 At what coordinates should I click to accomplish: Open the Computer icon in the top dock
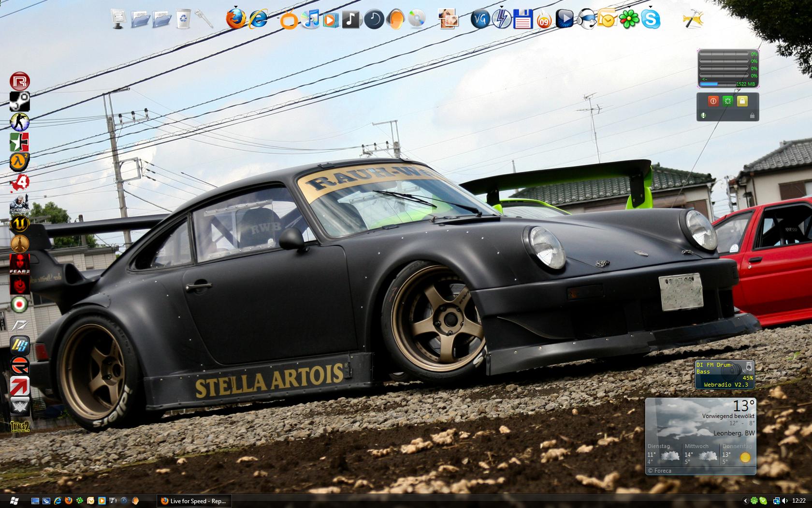point(118,19)
